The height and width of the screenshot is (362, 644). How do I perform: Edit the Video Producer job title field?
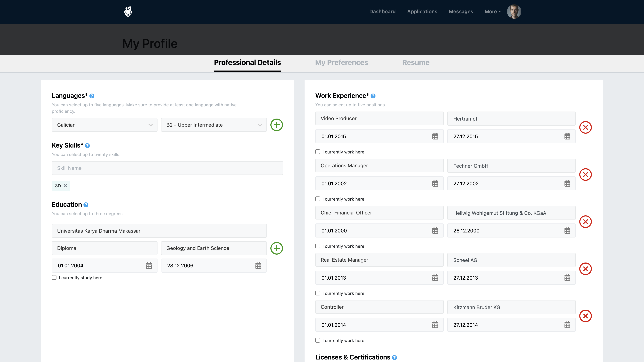[379, 119]
